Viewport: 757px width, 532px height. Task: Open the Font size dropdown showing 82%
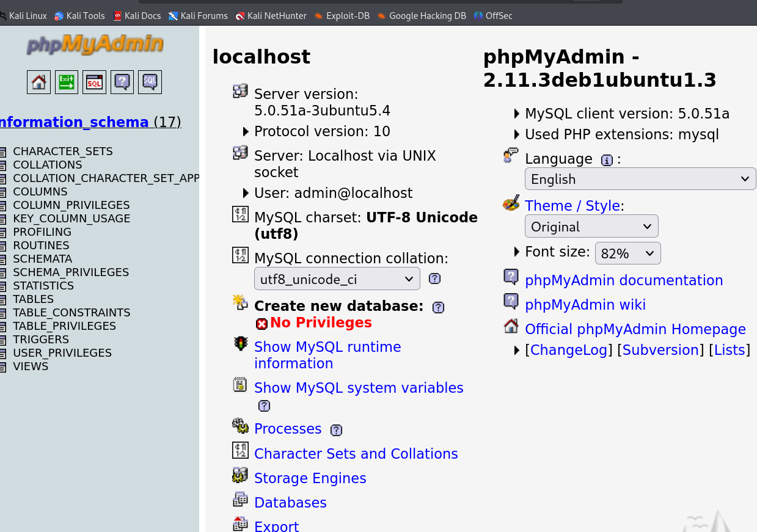point(628,253)
